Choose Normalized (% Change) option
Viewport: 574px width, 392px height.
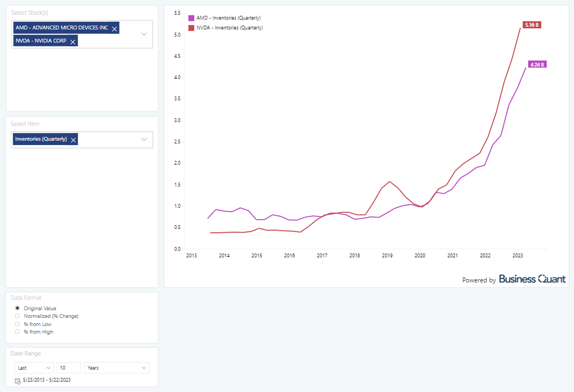coord(17,316)
